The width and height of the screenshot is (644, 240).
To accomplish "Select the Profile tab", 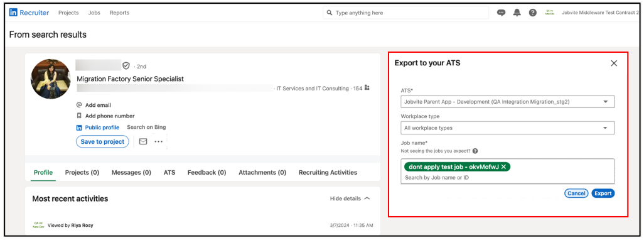I will [x=43, y=173].
